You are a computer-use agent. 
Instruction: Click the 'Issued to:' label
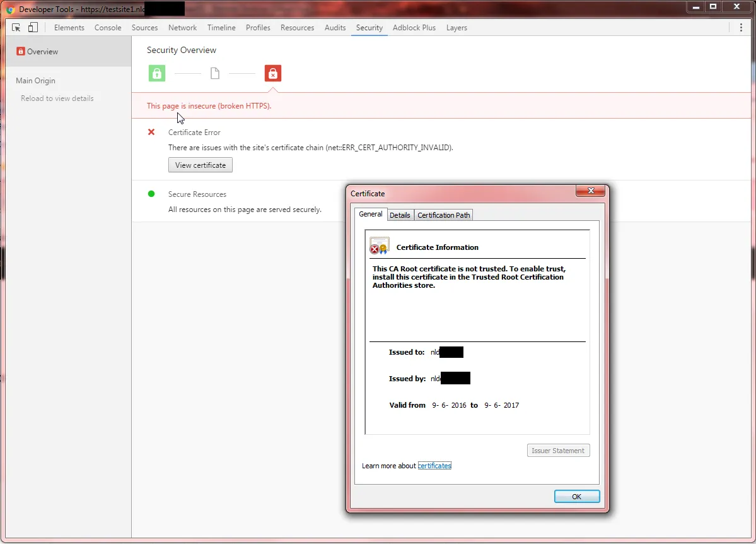407,352
